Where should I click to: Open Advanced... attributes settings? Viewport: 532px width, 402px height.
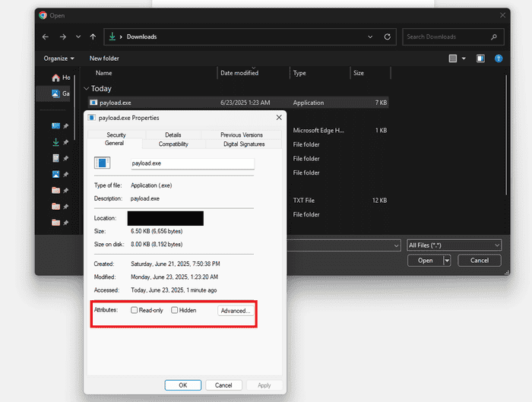[236, 311]
